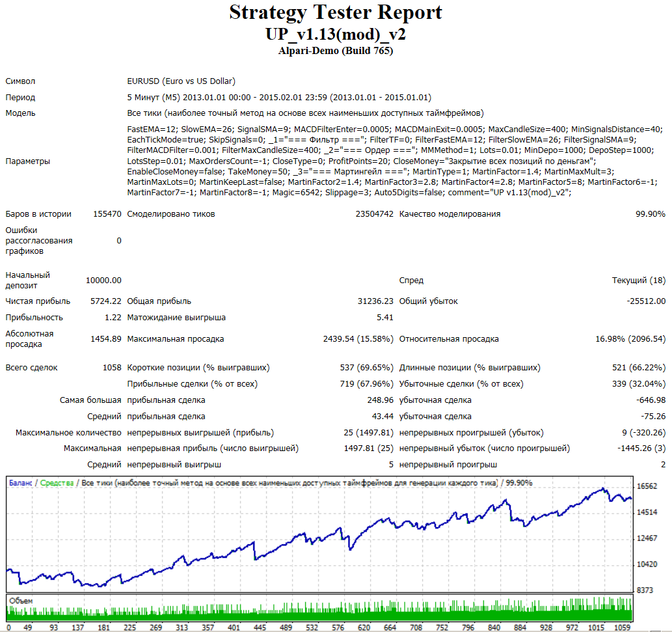Click 'Всего сделок' label
This screenshot has width=672, height=632.
[x=31, y=368]
